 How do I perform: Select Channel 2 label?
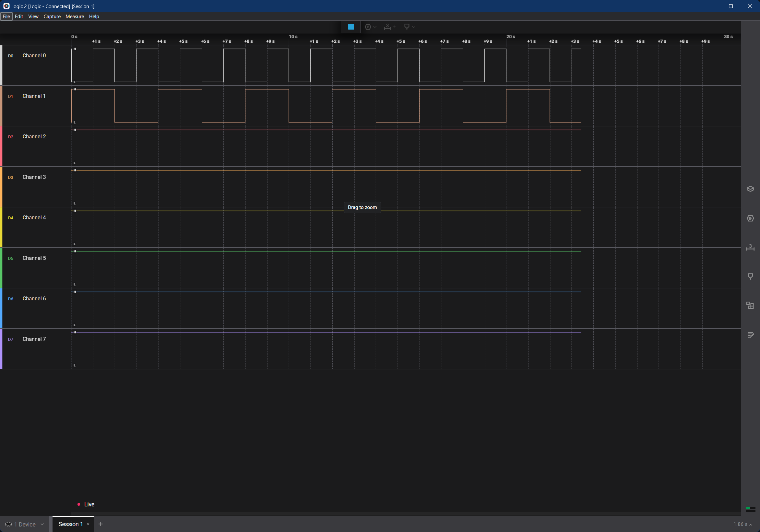[x=34, y=137]
